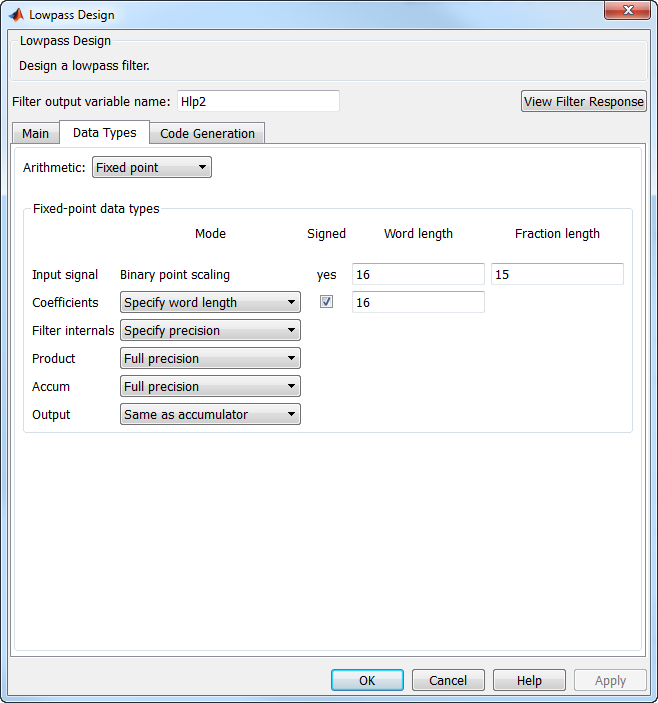Expand the Product mode dropdown
Screen dimensions: 658x703
click(x=210, y=358)
